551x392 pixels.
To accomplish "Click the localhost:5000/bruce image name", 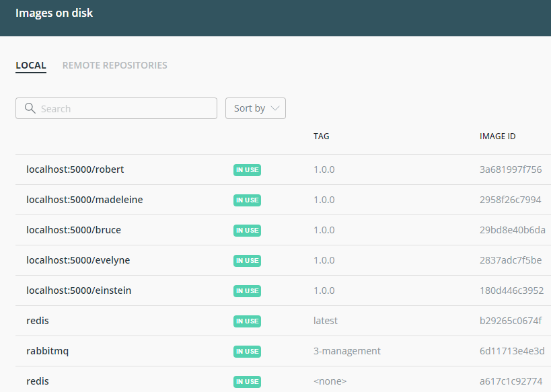I will tap(73, 230).
